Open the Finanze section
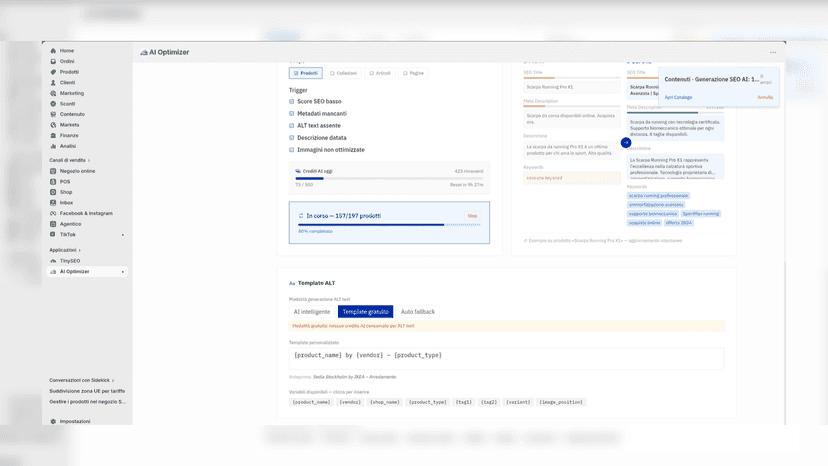The height and width of the screenshot is (466, 828). pos(69,135)
